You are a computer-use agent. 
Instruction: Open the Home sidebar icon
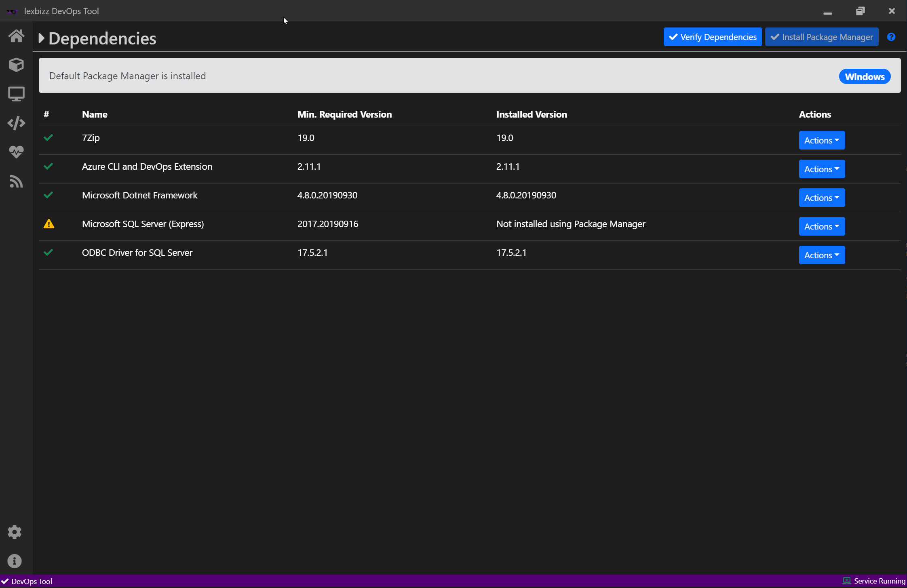pos(16,36)
